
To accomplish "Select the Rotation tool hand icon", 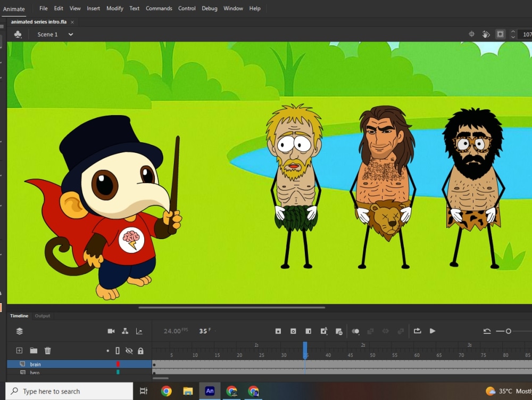I will [486, 34].
